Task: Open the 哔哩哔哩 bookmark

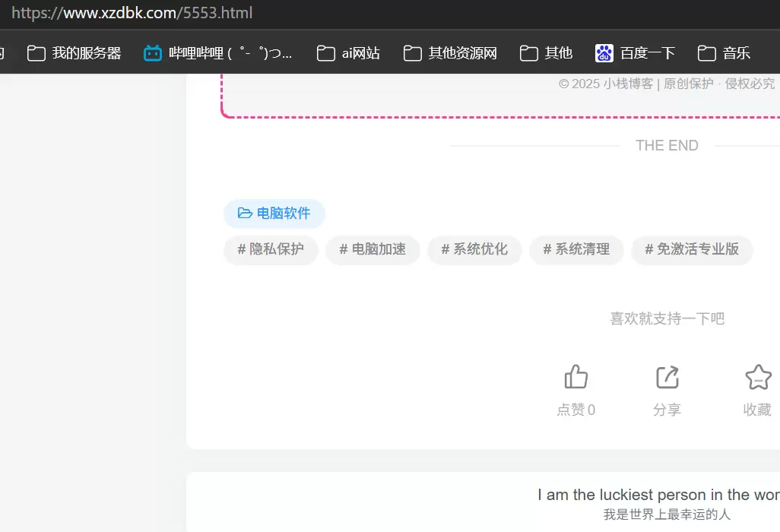Action: click(x=218, y=53)
